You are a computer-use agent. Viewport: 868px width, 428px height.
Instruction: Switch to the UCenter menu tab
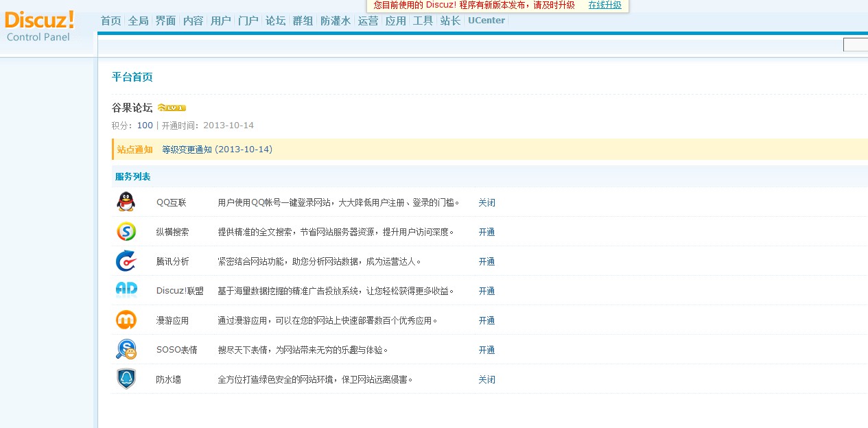(x=486, y=21)
